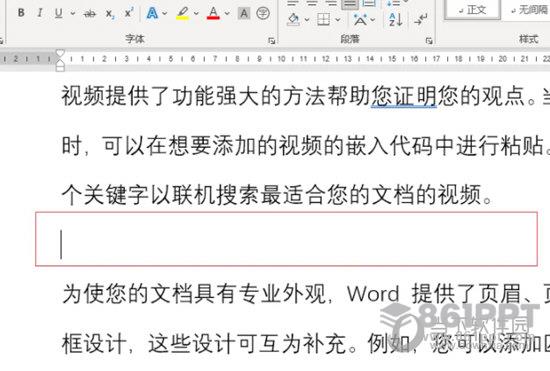This screenshot has width=550, height=371.
Task: Open the 字体 dialog launcher
Action: point(271,41)
